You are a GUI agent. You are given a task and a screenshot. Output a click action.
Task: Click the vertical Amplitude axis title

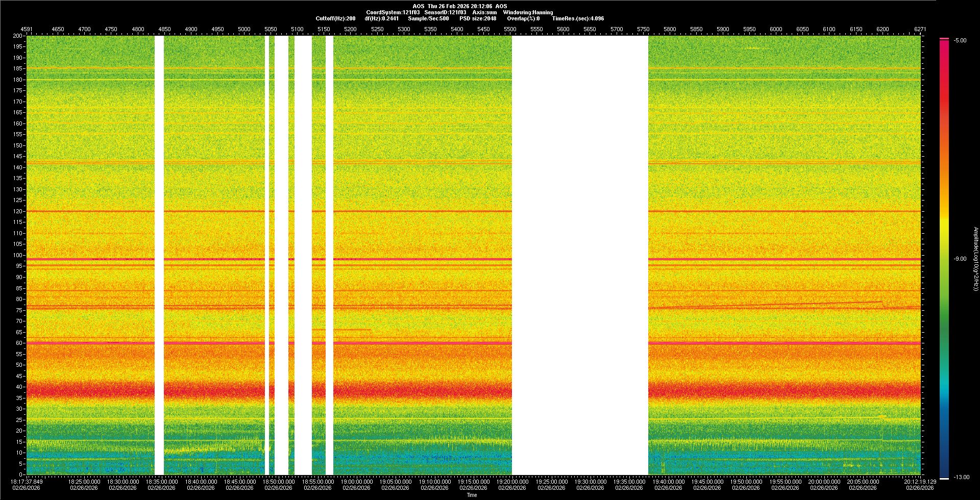point(975,259)
